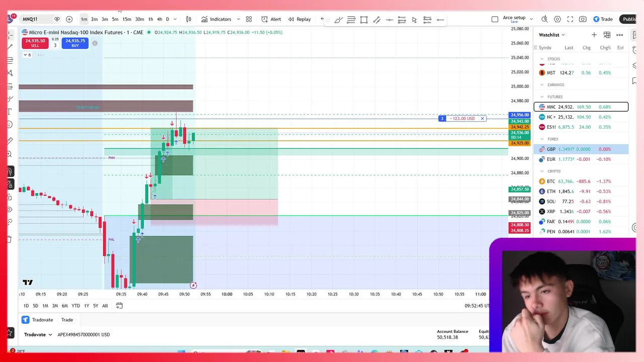Select the ruler measure tool
The image size is (644, 362).
[10, 141]
